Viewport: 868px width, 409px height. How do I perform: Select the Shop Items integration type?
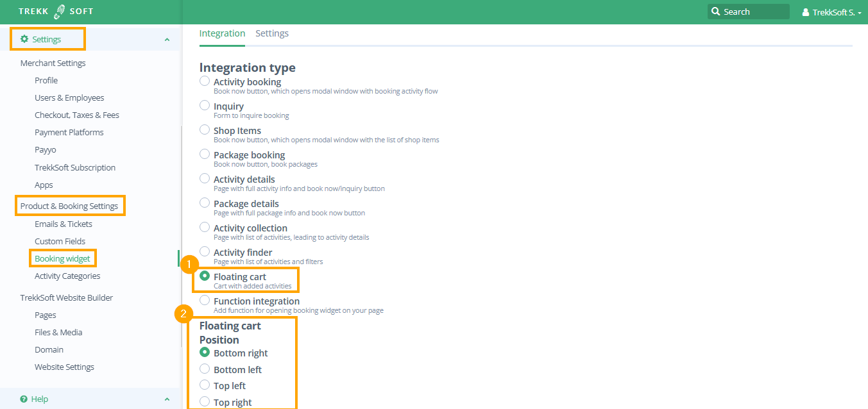tap(205, 129)
